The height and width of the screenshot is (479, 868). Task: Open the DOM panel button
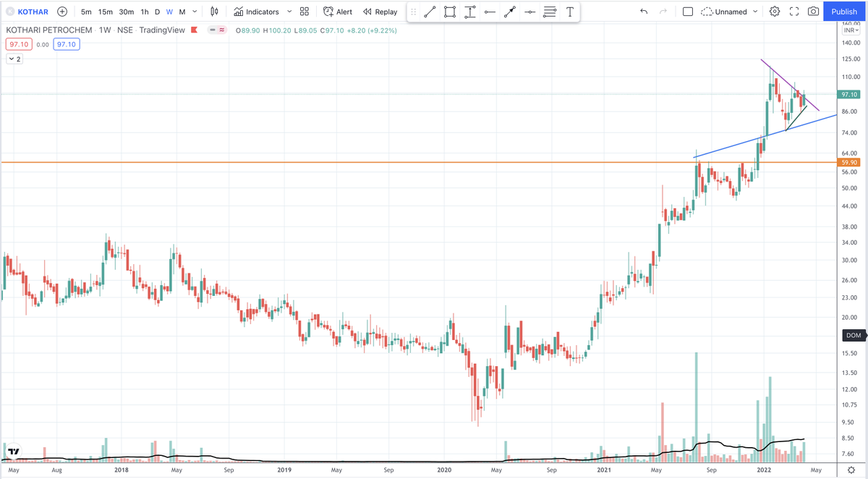(x=854, y=335)
